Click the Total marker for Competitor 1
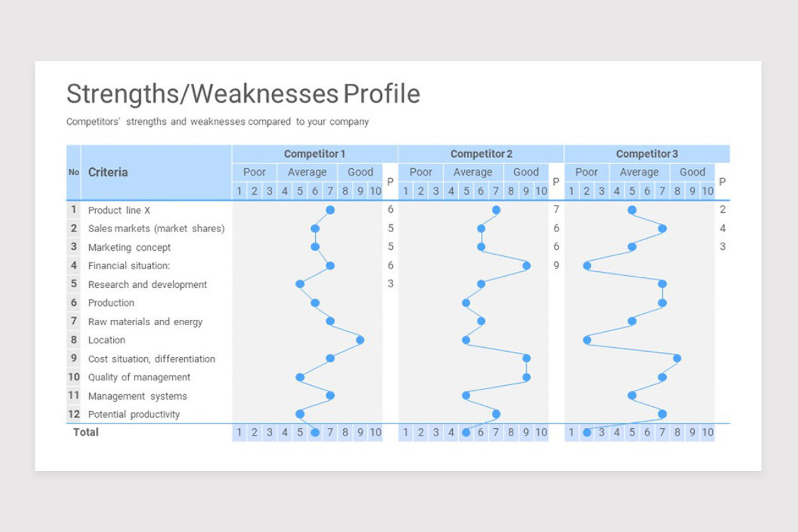The height and width of the screenshot is (532, 798). click(x=315, y=432)
